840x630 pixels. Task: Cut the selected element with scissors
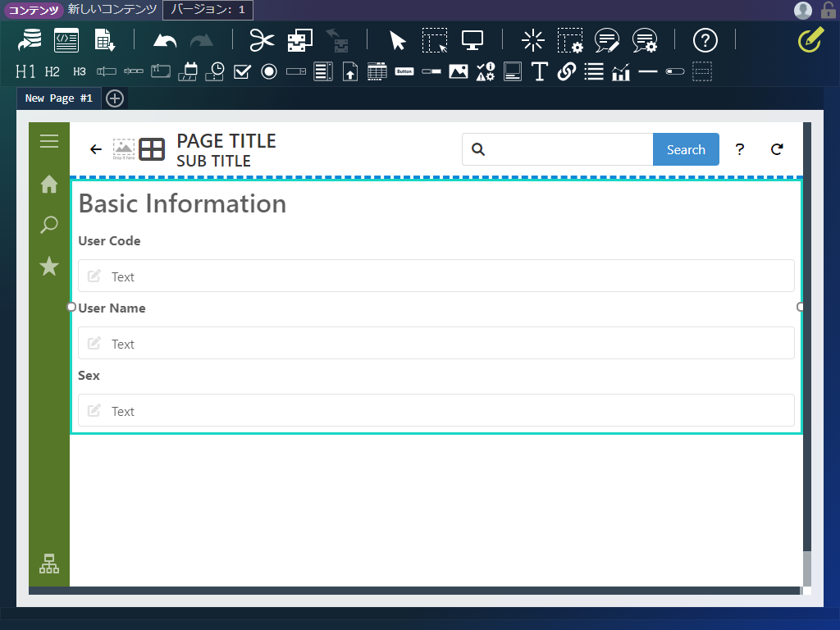point(262,40)
